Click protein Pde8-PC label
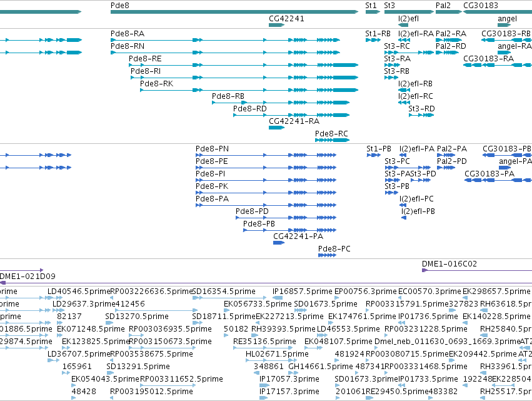The height and width of the screenshot is (401, 532). (334, 249)
